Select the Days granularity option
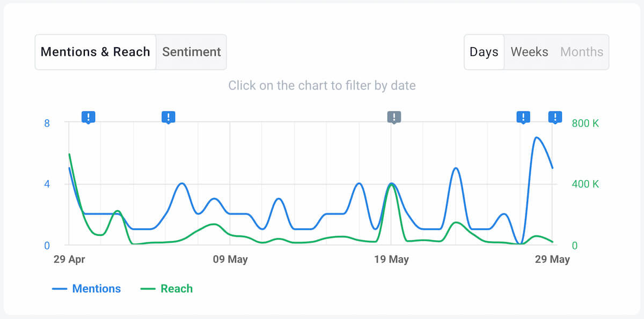This screenshot has height=319, width=644. pyautogui.click(x=484, y=52)
